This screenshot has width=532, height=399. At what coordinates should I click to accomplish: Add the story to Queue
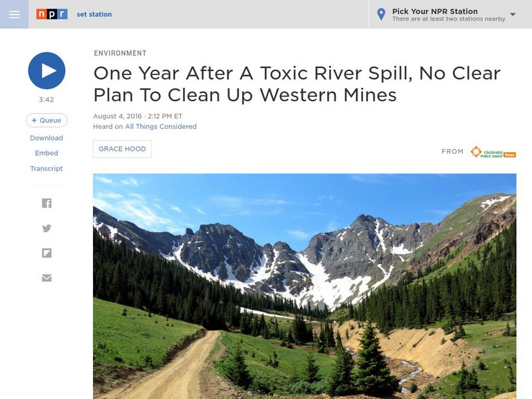(x=47, y=120)
